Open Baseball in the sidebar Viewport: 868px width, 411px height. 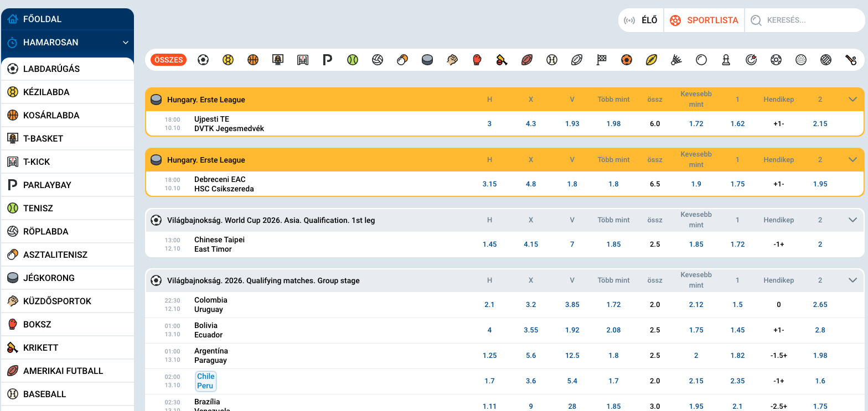[x=68, y=394]
